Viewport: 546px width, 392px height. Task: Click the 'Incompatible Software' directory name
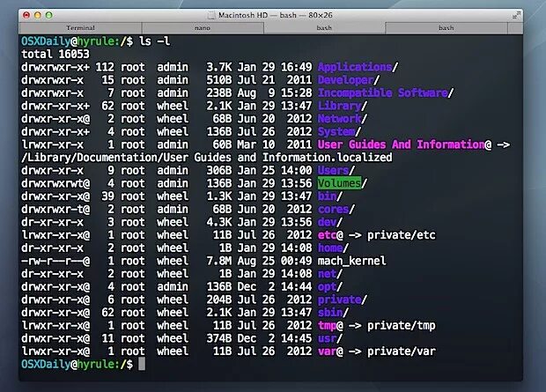point(383,92)
